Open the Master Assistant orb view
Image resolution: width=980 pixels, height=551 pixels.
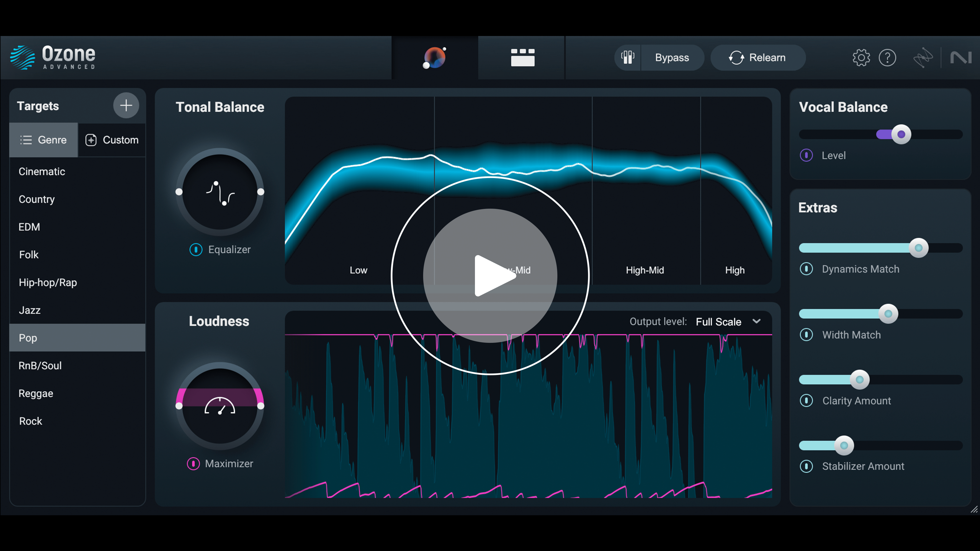[434, 58]
